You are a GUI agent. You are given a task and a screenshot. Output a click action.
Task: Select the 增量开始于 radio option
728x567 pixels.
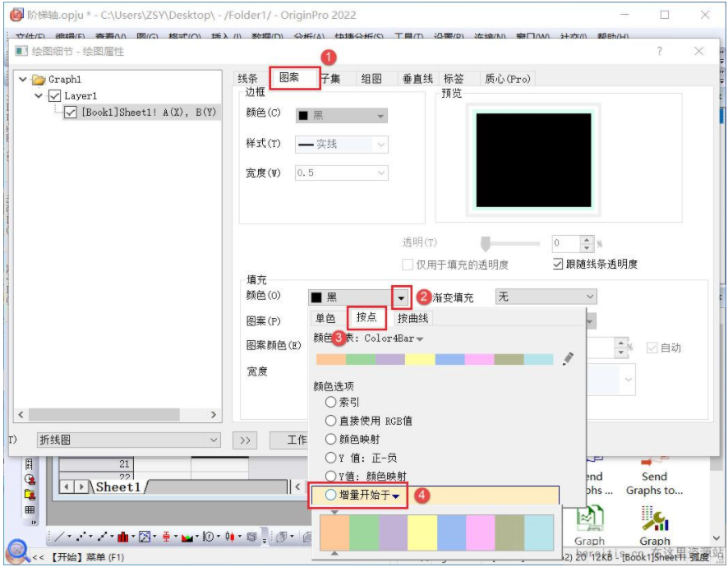coord(330,495)
